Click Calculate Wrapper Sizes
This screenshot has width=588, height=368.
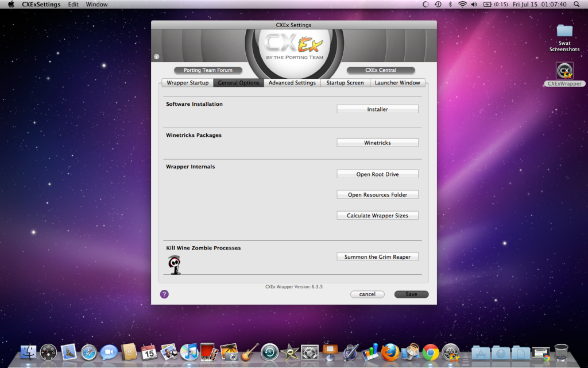pyautogui.click(x=377, y=216)
